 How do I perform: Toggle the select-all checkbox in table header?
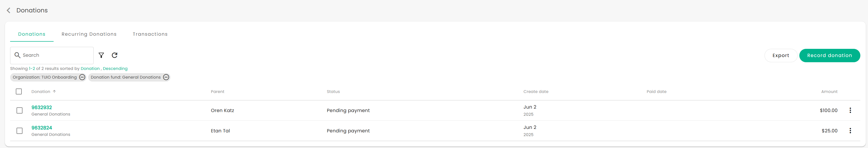[x=19, y=91]
